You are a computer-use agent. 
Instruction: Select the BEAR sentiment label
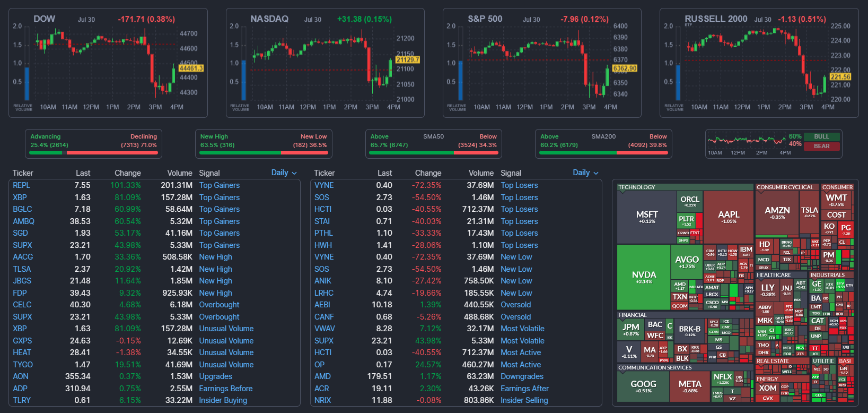[x=821, y=146]
